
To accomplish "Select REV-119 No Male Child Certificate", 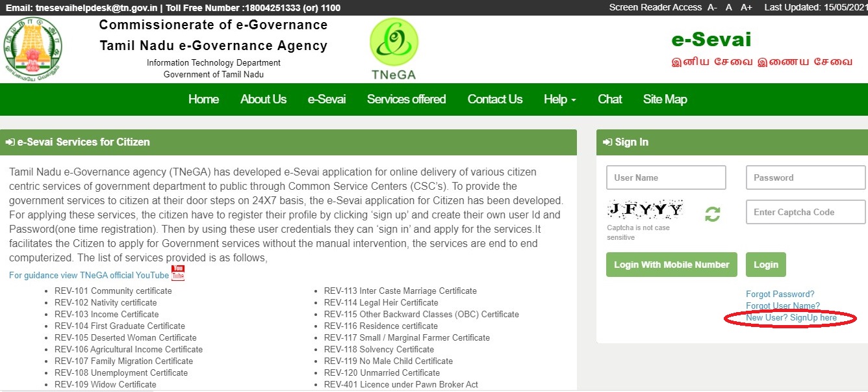I will coord(389,361).
